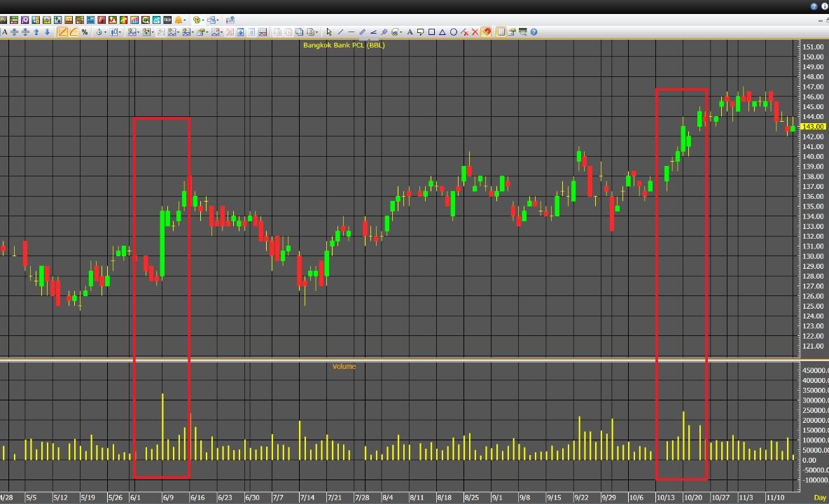Click the Volume panel label

coord(344,366)
